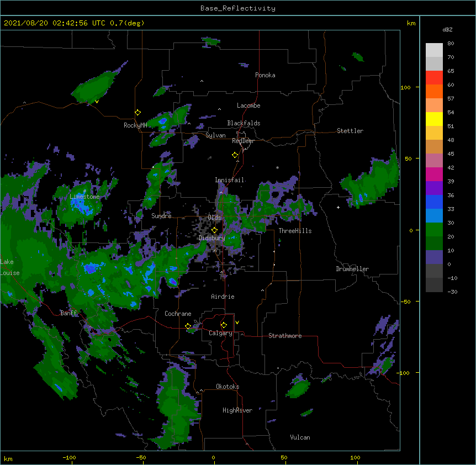Viewport: 476px width, 465px height.
Task: Click the 45 value in the dBZ legend
Action: point(451,154)
